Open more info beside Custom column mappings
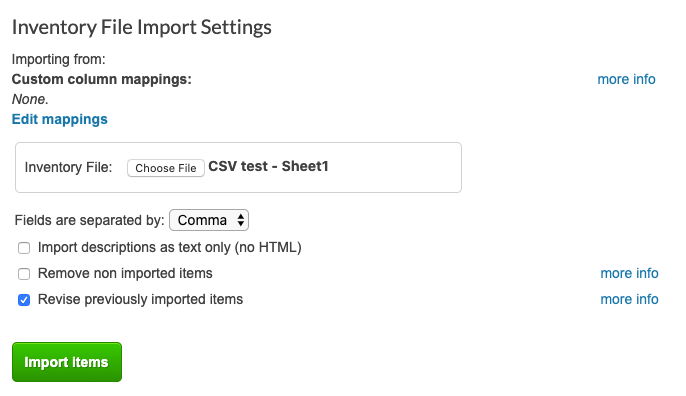 point(626,79)
